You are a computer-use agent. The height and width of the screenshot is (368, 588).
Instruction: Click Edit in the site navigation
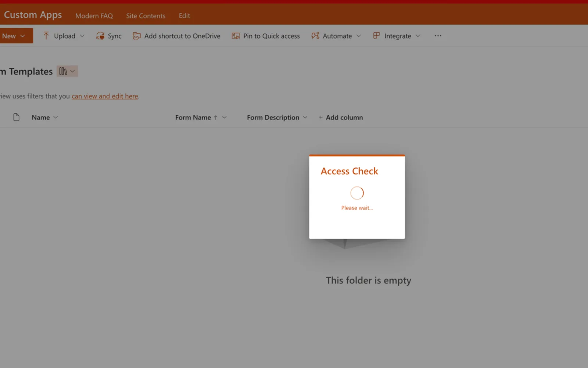point(184,16)
